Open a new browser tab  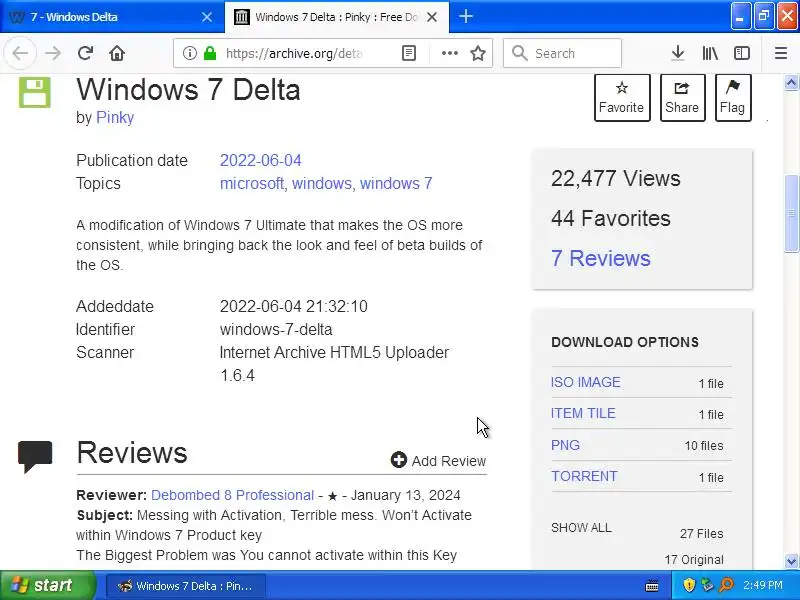point(465,16)
